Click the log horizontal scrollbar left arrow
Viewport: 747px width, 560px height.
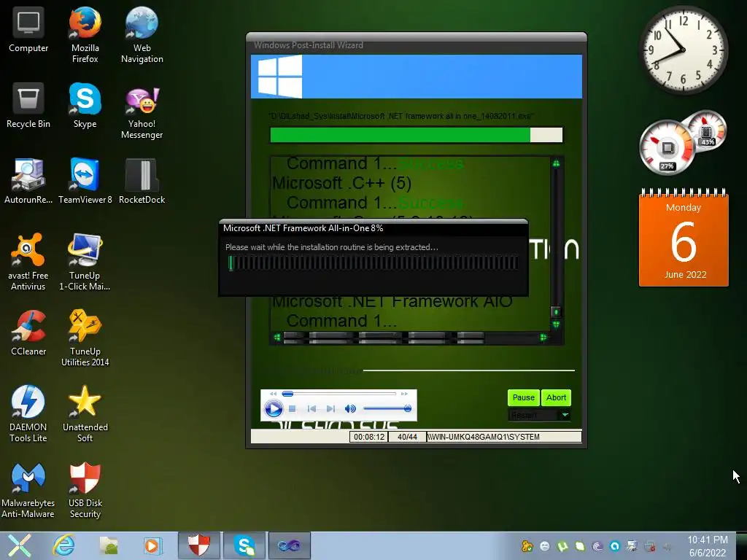277,337
